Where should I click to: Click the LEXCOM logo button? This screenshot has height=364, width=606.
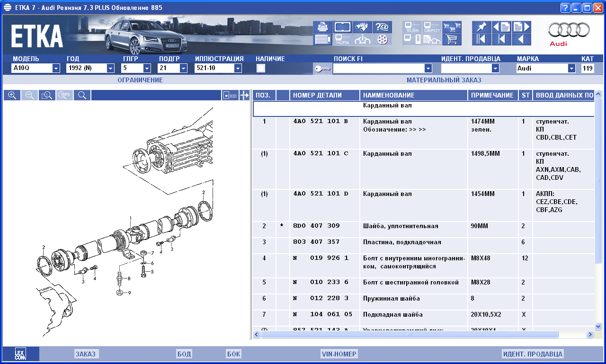pyautogui.click(x=20, y=354)
